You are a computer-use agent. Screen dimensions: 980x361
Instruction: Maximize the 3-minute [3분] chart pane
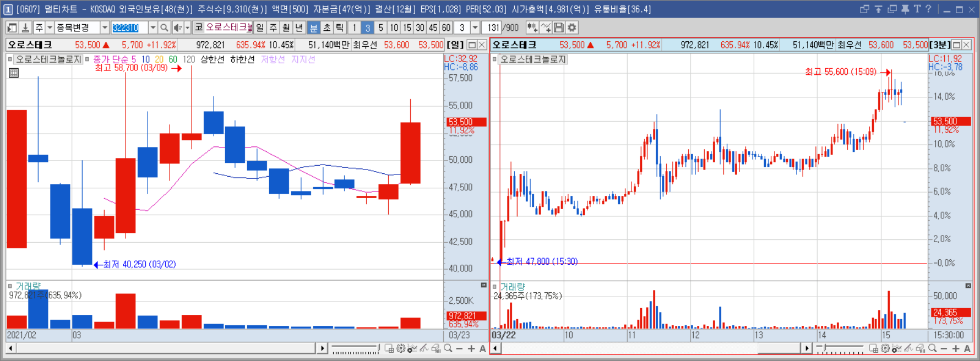coord(956,45)
